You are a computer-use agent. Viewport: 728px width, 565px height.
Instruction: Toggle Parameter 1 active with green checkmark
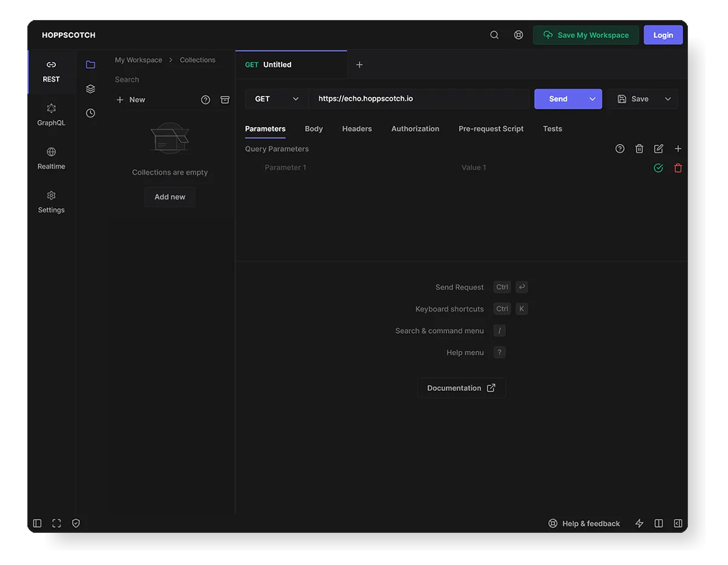(658, 168)
